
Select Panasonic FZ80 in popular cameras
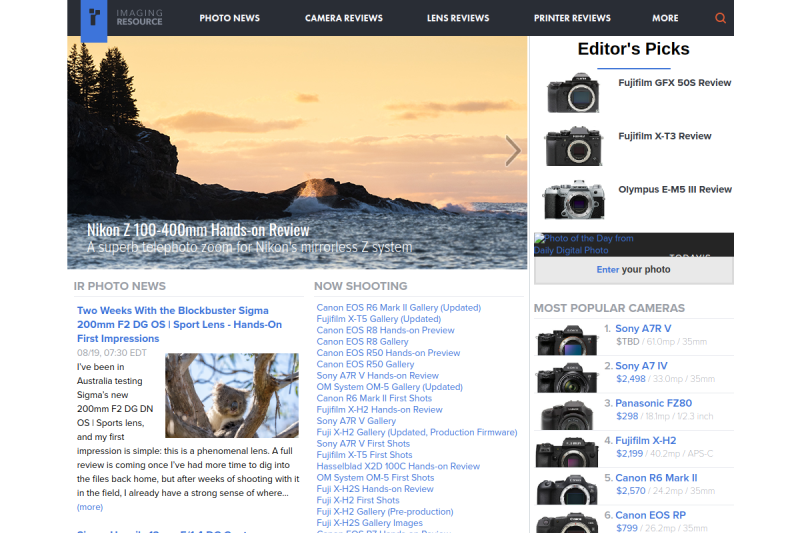click(x=654, y=403)
